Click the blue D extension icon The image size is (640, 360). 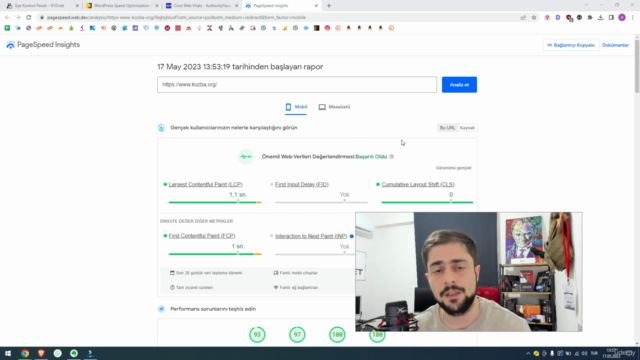coord(558,18)
